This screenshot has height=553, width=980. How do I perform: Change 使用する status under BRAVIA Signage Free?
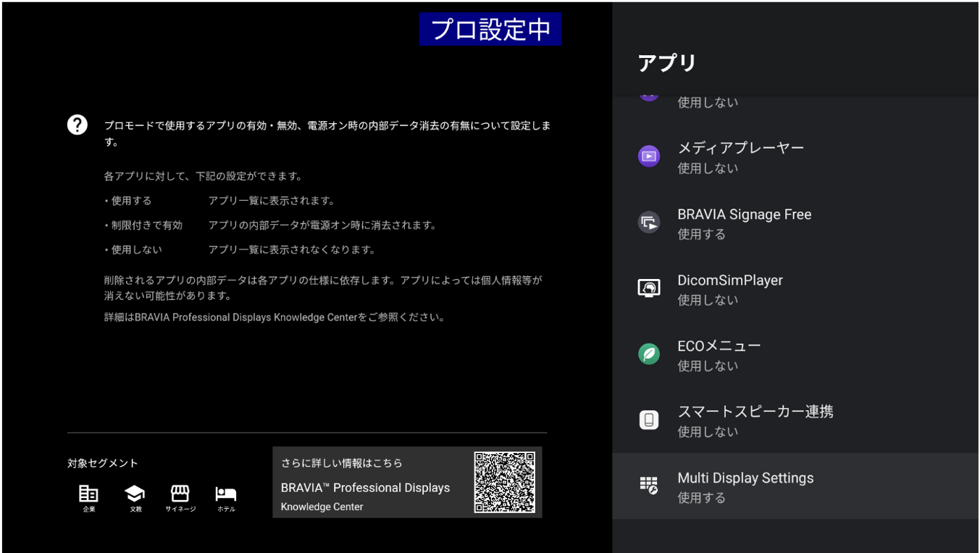click(x=701, y=235)
